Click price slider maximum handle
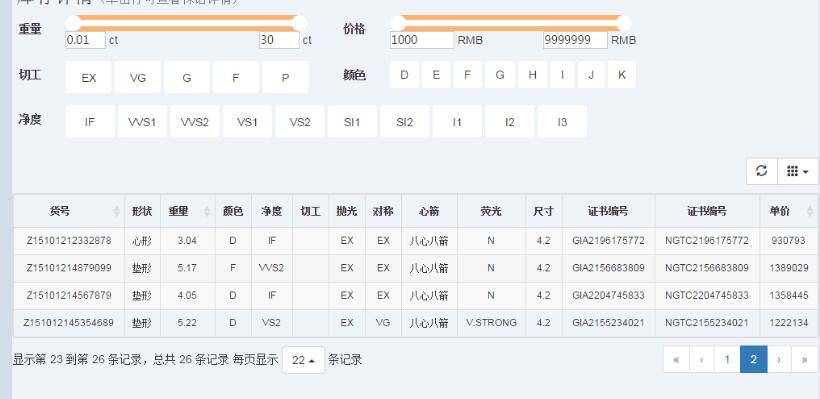 (x=624, y=23)
